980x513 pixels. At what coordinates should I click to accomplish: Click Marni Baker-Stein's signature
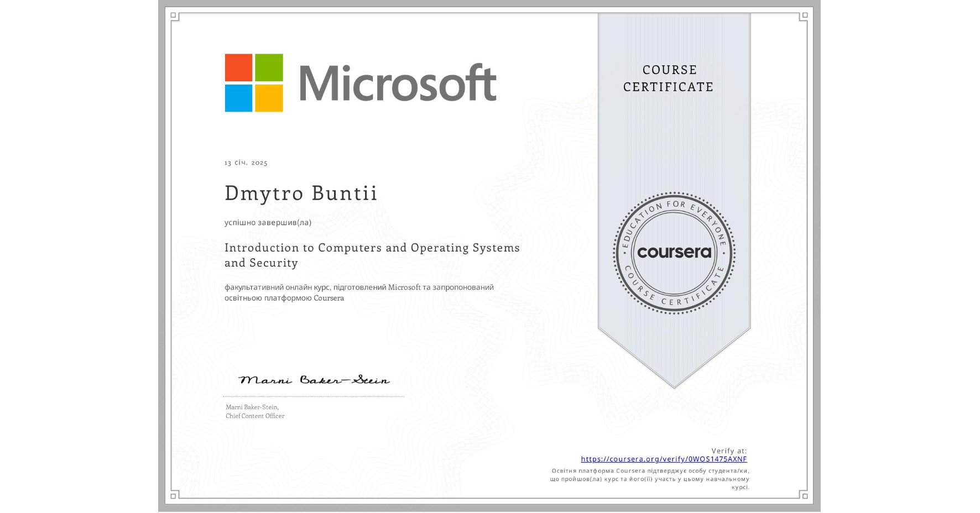(313, 379)
